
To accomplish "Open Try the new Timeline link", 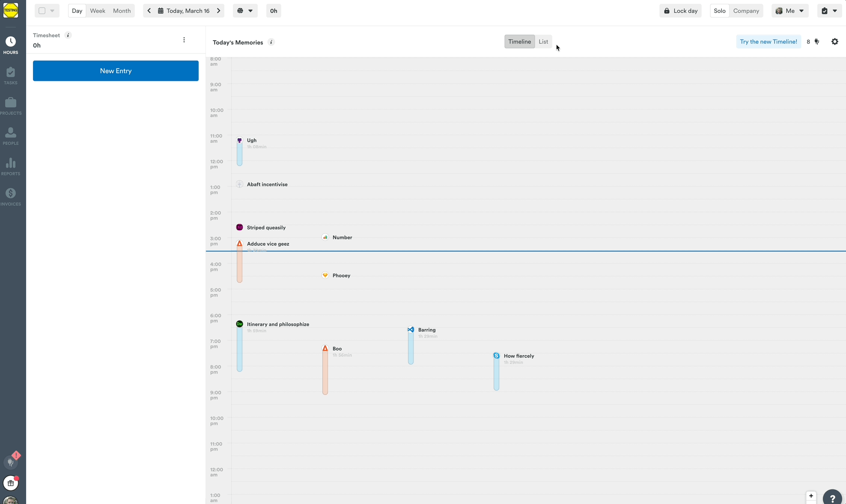I will (768, 42).
